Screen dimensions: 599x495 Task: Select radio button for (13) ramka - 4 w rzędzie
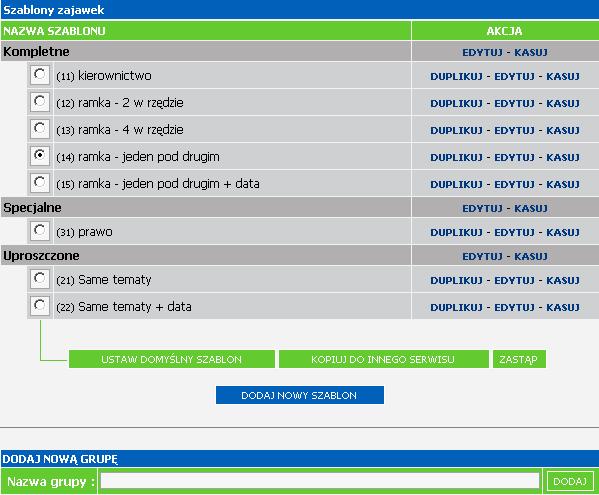tap(40, 129)
